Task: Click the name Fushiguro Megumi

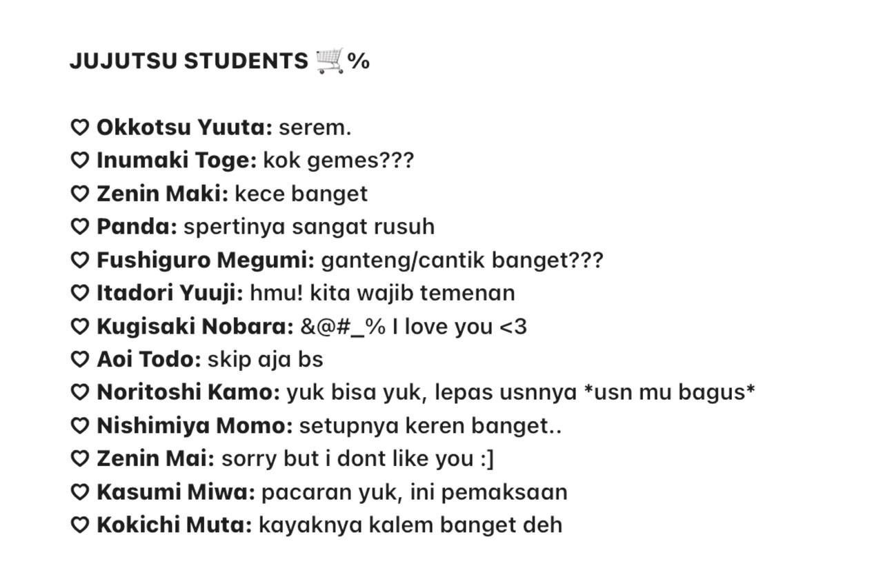Action: click(205, 261)
